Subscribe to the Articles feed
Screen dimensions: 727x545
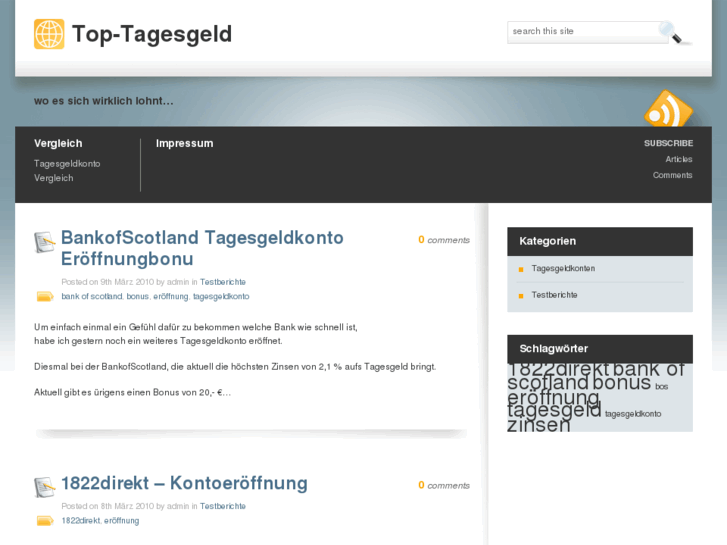point(679,159)
